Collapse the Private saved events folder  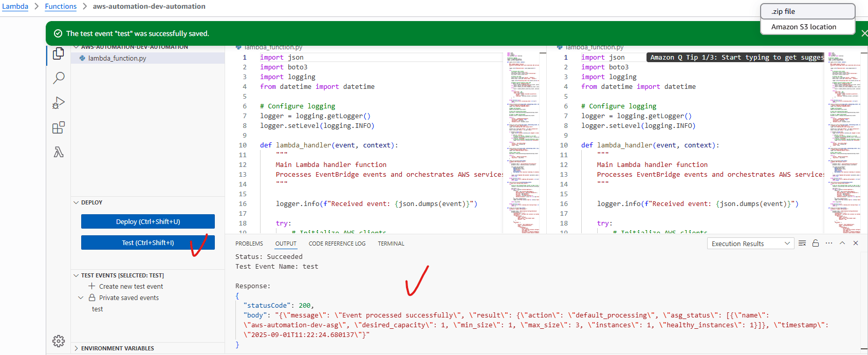point(81,297)
